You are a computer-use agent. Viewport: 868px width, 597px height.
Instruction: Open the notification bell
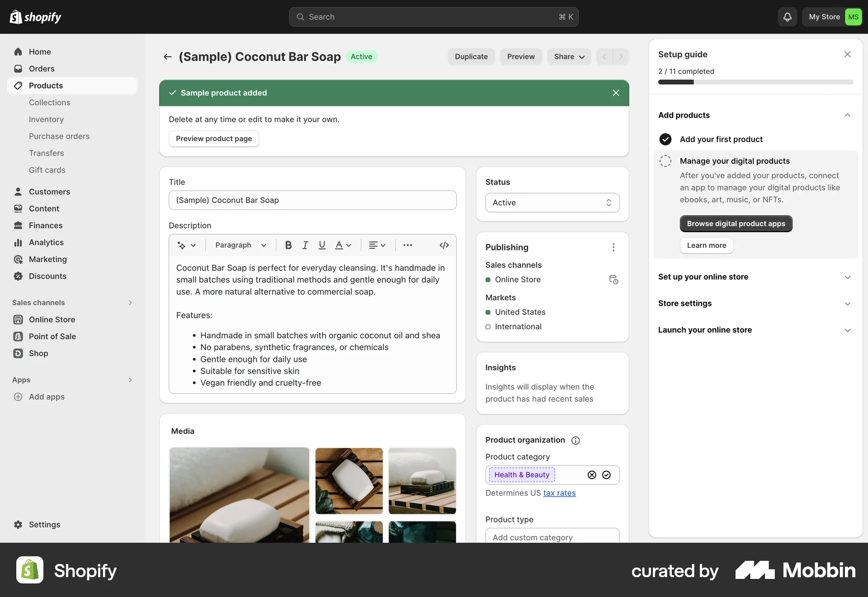coord(787,17)
